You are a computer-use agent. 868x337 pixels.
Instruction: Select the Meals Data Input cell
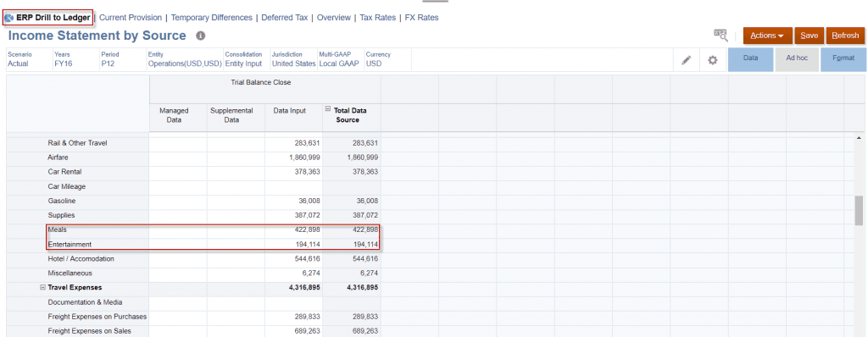(293, 229)
